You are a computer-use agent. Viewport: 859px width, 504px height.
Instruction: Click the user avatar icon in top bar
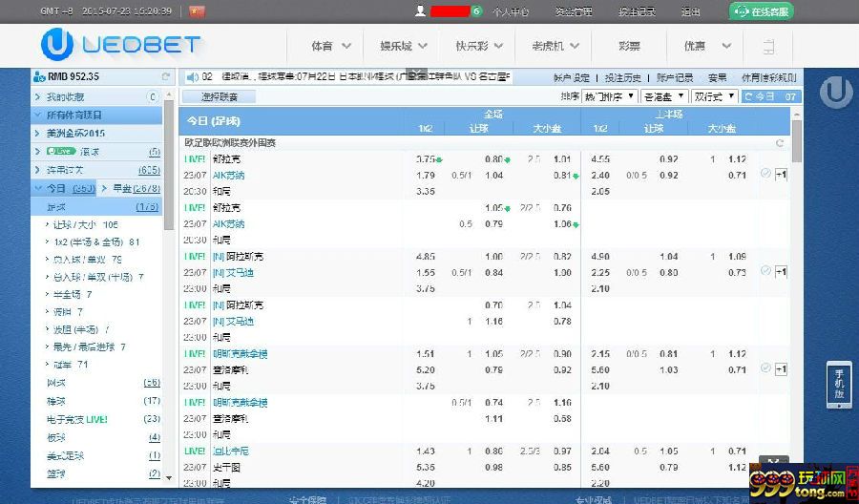(420, 10)
